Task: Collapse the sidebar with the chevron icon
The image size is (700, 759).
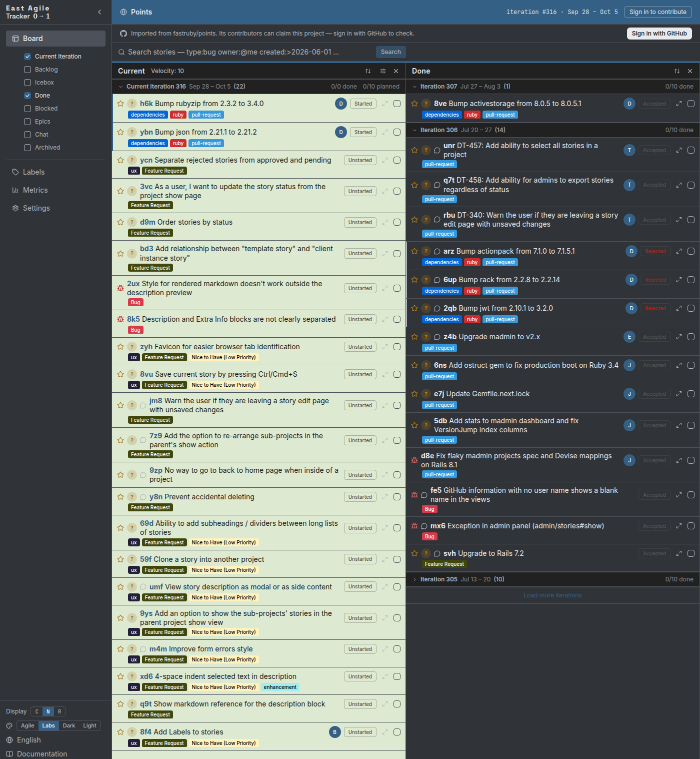Action: point(99,12)
